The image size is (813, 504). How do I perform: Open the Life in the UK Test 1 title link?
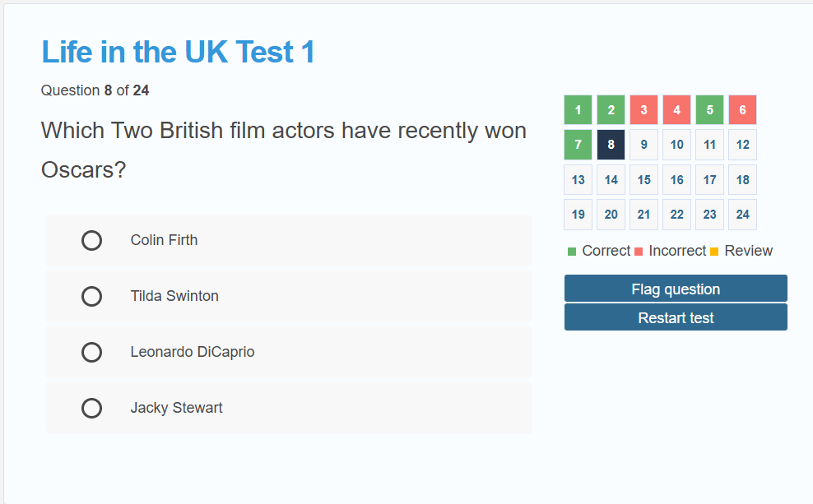point(178,53)
